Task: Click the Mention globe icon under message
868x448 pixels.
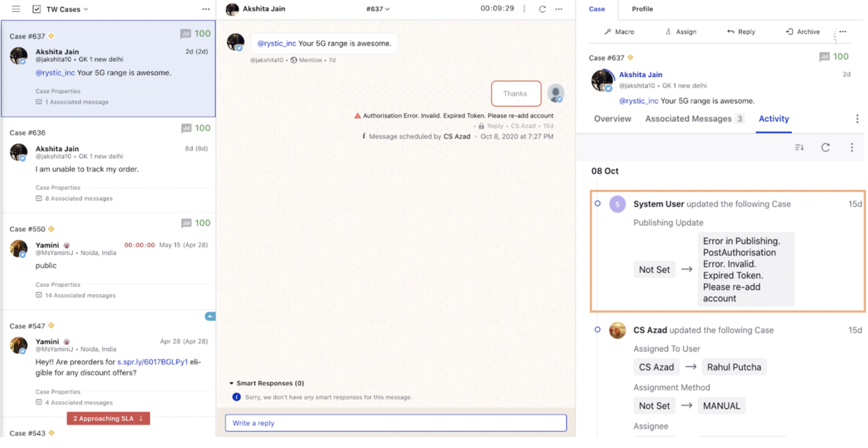Action: pyautogui.click(x=294, y=60)
